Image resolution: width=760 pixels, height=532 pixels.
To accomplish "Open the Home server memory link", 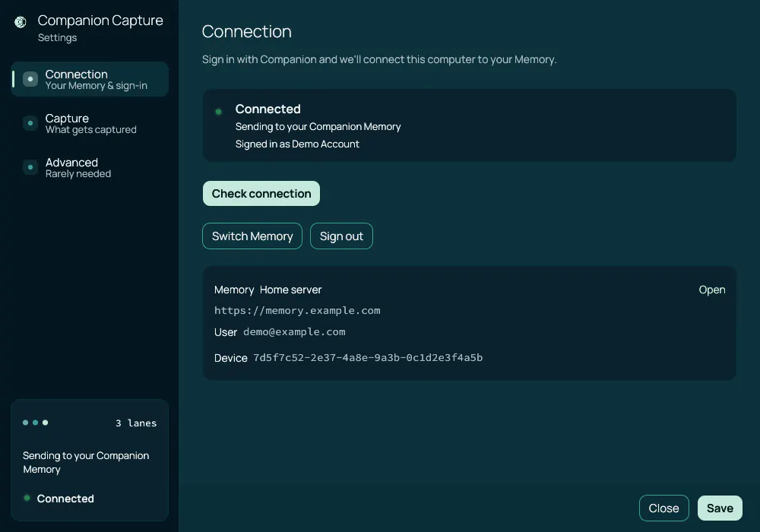I will 711,290.
